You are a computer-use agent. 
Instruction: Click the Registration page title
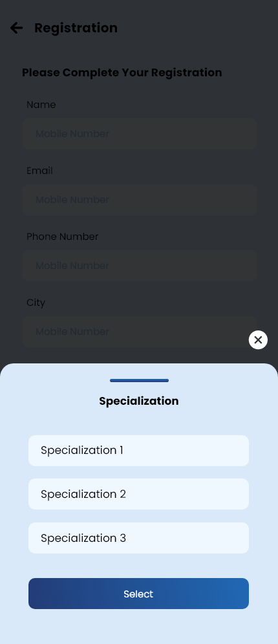[76, 28]
